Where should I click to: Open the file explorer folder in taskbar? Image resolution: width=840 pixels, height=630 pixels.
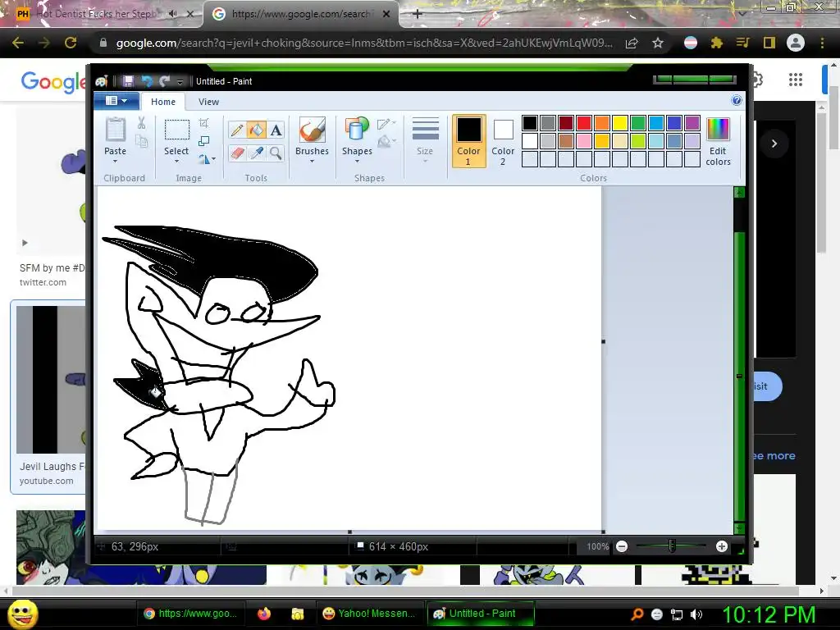tap(297, 614)
